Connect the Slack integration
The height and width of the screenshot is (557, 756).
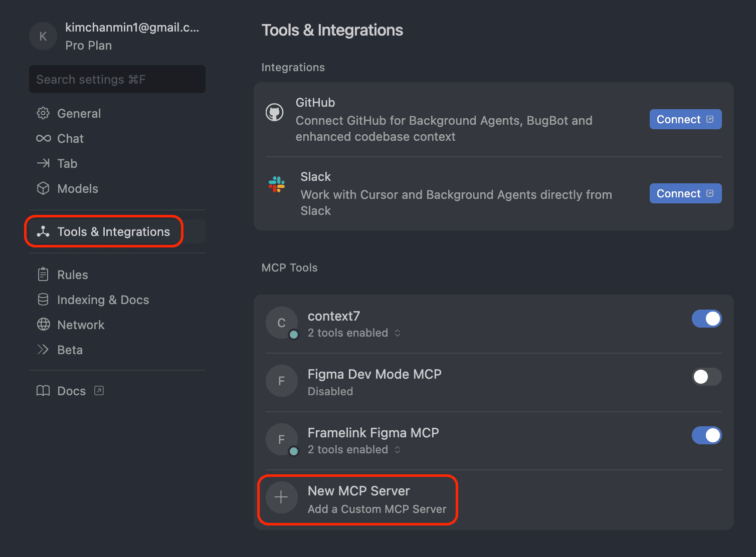click(x=685, y=193)
